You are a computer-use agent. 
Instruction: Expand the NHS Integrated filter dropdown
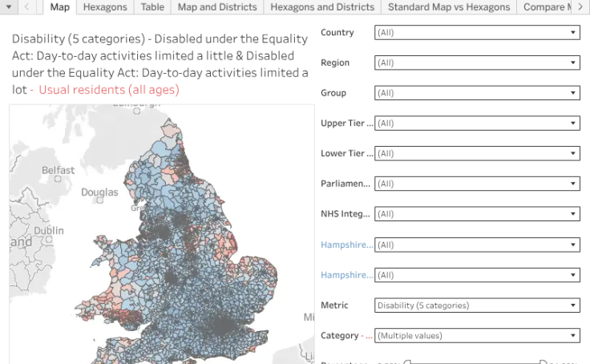pos(477,214)
